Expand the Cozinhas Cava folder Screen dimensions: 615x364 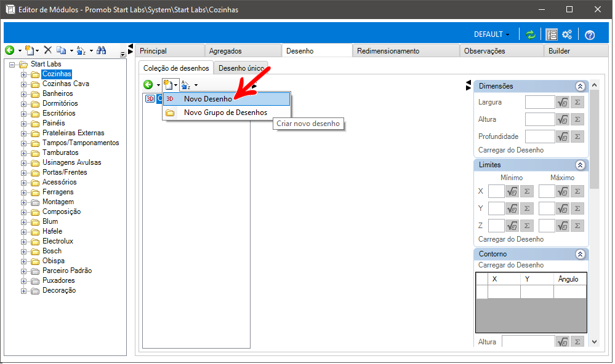tap(23, 84)
